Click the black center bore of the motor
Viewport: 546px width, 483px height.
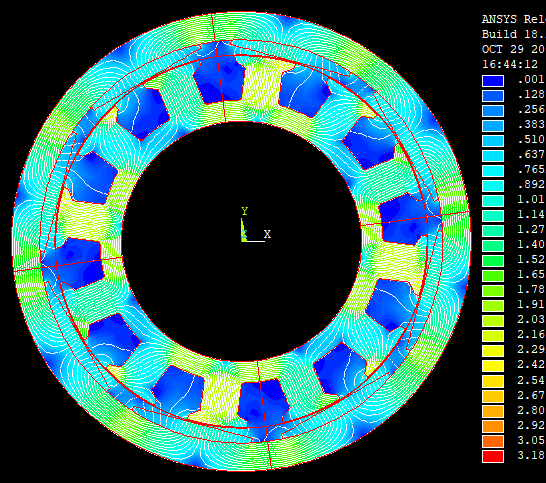point(241,241)
